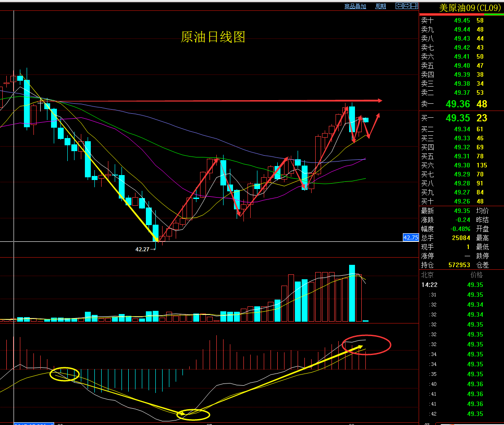This screenshot has width=504, height=425.
Task: Click the 卖六 ask row label
Action: point(428,56)
